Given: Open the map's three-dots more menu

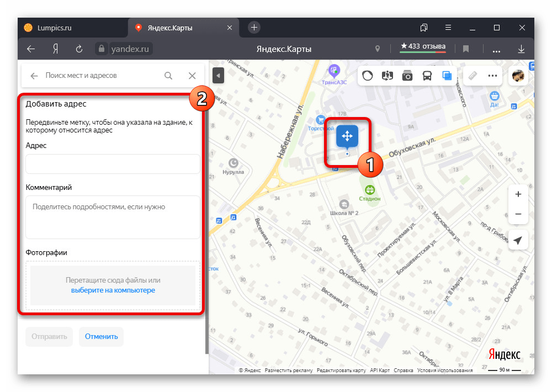Looking at the screenshot, I should click(x=492, y=76).
